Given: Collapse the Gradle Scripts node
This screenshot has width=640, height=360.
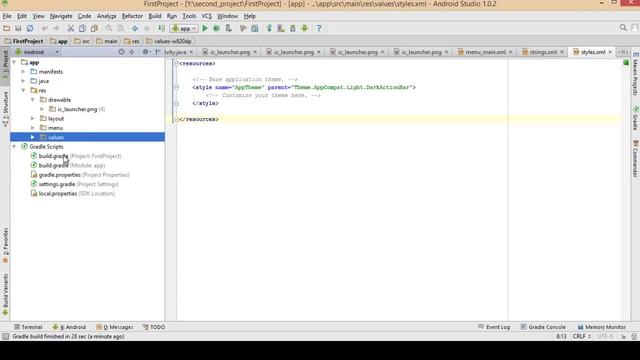Looking at the screenshot, I should (14, 146).
